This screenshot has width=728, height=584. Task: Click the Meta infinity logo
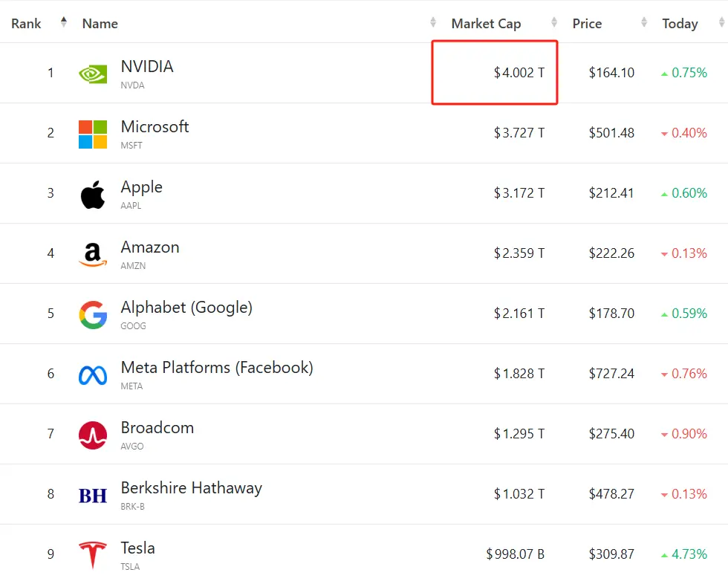pyautogui.click(x=93, y=374)
